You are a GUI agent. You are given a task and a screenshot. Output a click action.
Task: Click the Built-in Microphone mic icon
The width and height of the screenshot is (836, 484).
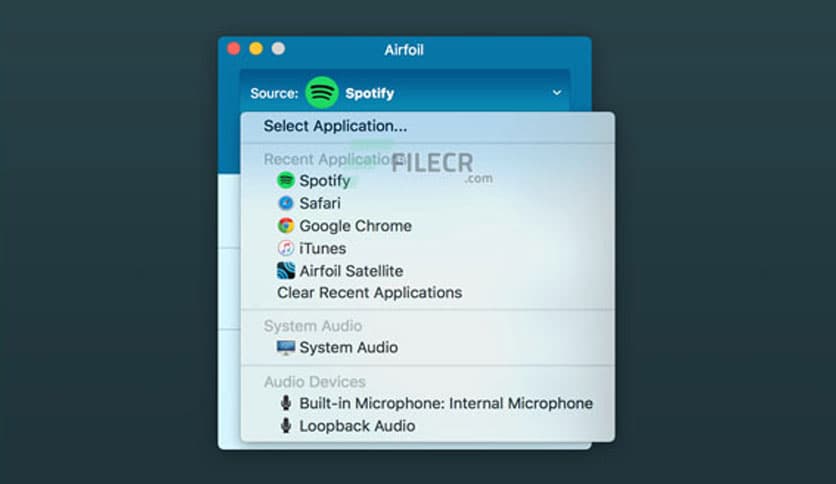pyautogui.click(x=286, y=403)
